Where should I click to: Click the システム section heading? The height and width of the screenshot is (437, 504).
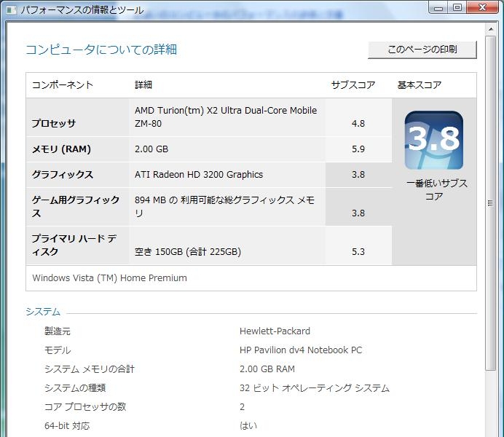click(x=43, y=312)
